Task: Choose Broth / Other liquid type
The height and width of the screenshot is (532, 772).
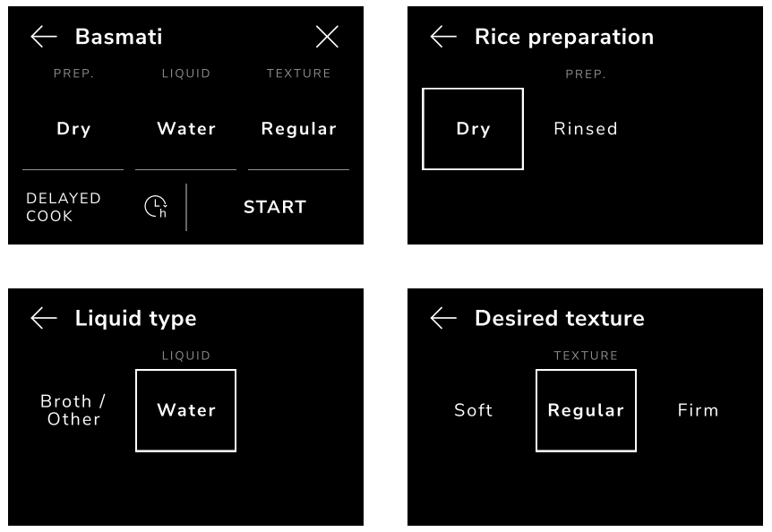Action: point(73,410)
